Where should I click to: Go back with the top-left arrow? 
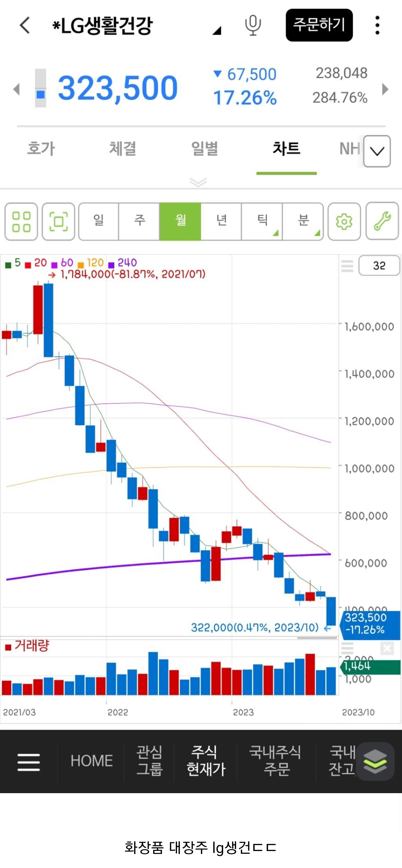[25, 25]
